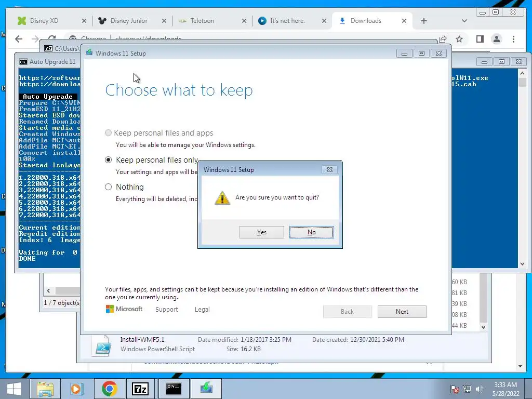Open File Explorer from the taskbar

click(x=45, y=389)
